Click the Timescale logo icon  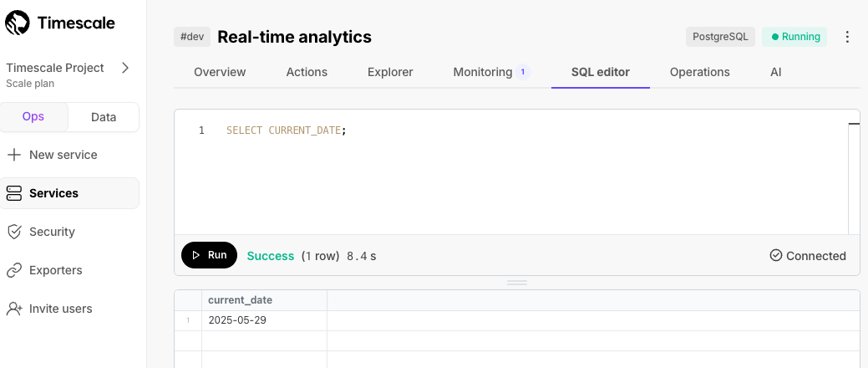[18, 23]
